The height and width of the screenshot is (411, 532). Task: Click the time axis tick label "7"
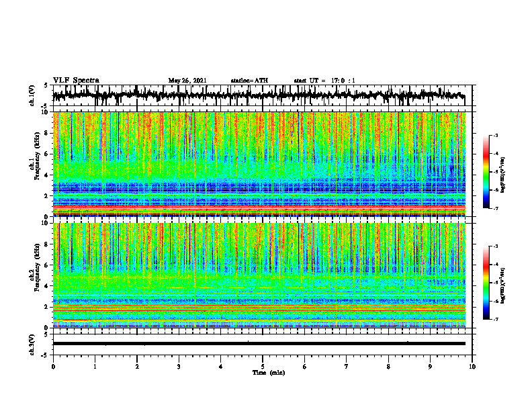click(347, 367)
